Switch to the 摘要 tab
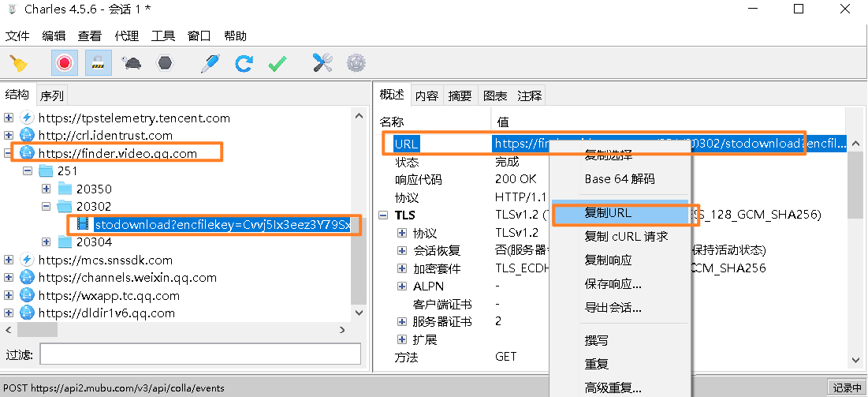Screen dimensions: 868x397 coord(460,96)
